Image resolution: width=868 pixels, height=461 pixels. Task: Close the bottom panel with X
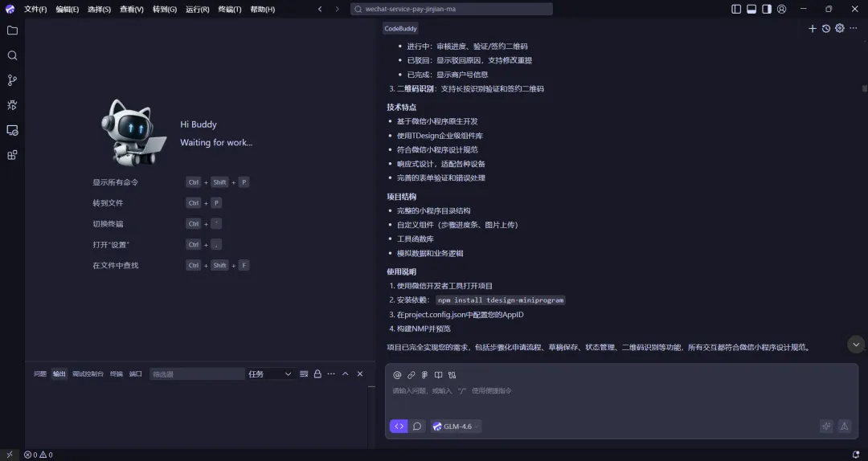[360, 374]
